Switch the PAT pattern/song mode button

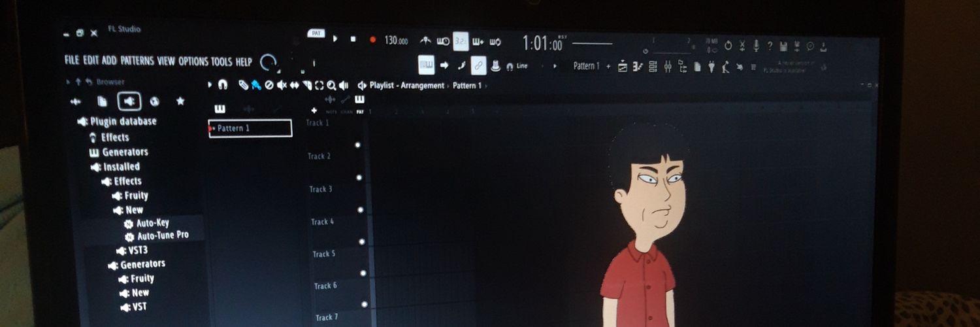coord(316,33)
